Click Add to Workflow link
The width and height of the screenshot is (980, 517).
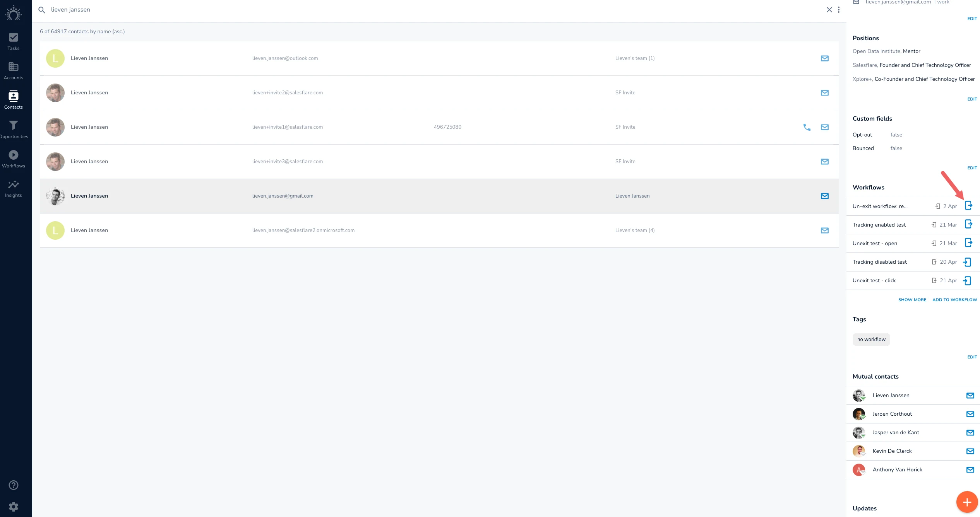click(x=954, y=300)
